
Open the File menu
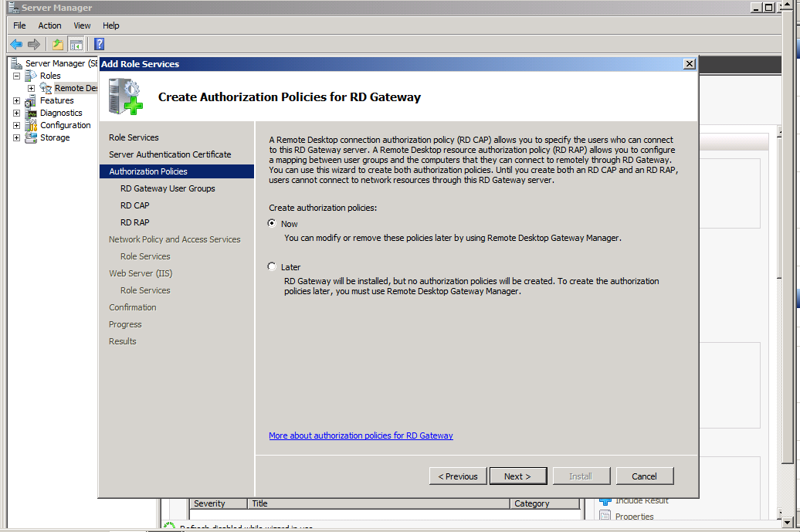click(19, 25)
